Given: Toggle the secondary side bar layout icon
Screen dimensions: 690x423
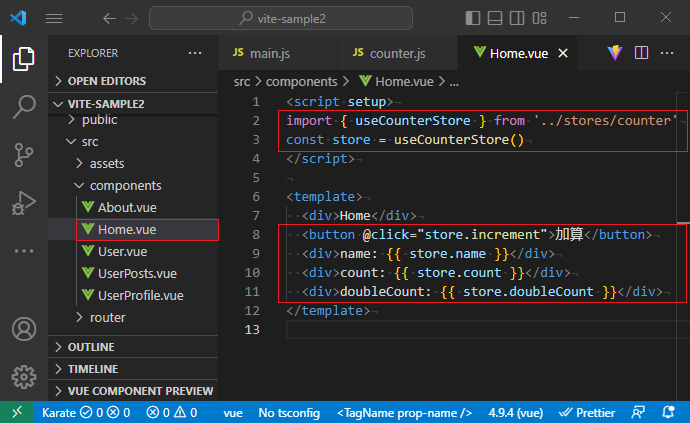Looking at the screenshot, I should point(517,18).
